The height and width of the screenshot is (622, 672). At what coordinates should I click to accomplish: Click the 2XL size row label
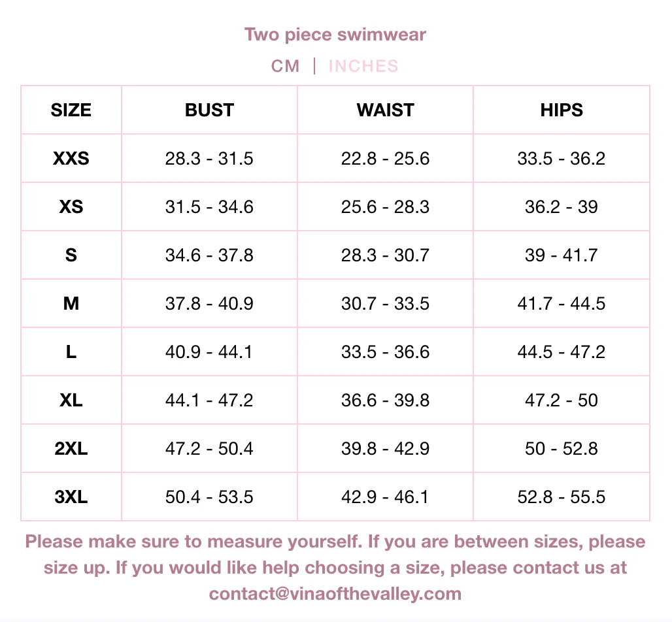(71, 448)
